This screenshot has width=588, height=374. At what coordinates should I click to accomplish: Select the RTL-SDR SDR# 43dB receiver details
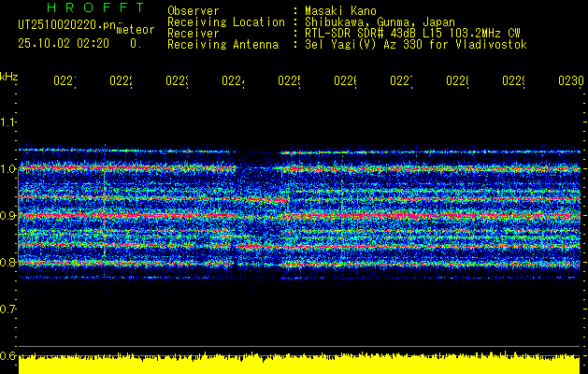(412, 34)
